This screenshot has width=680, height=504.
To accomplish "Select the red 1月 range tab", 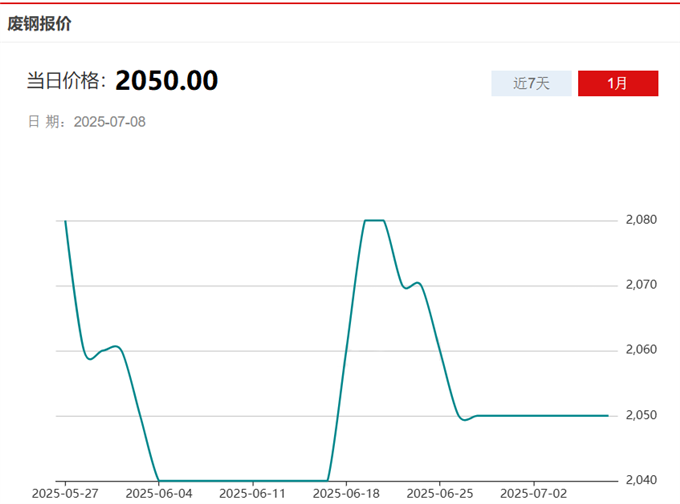I will tap(617, 83).
